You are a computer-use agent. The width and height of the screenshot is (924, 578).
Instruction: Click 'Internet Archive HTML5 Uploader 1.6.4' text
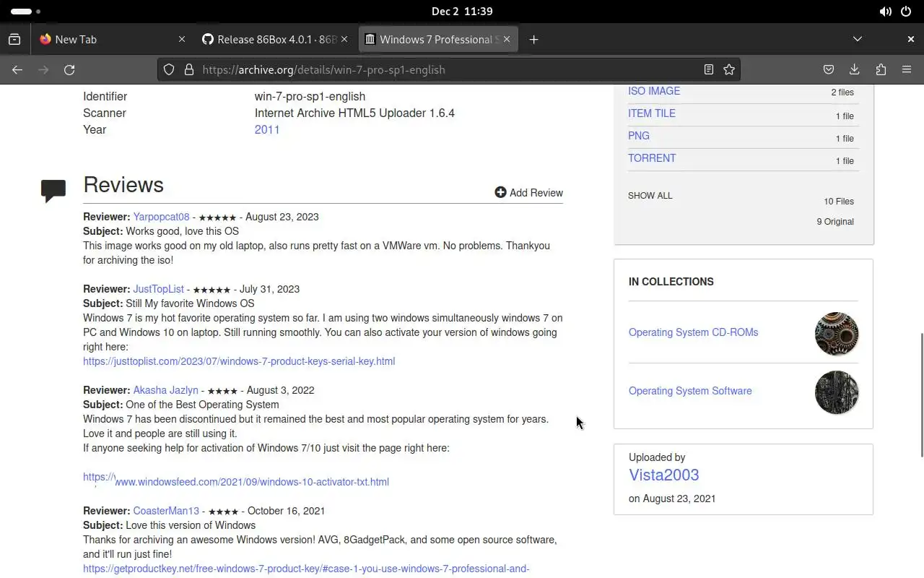tap(354, 113)
